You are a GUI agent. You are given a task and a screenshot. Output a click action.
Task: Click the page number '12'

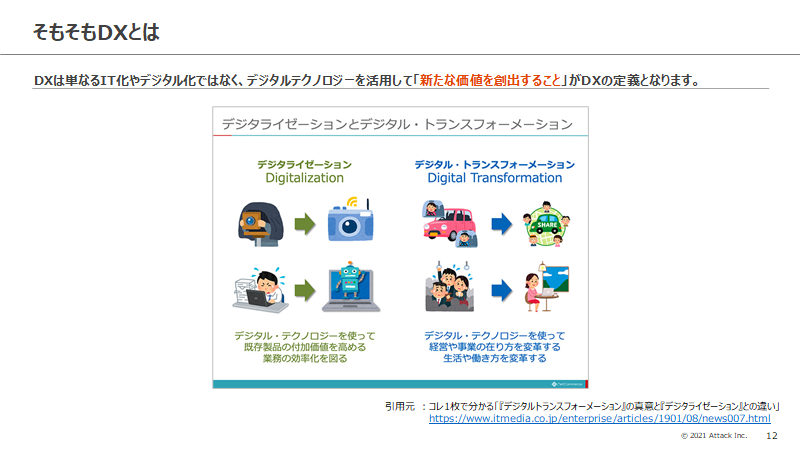[x=771, y=435]
